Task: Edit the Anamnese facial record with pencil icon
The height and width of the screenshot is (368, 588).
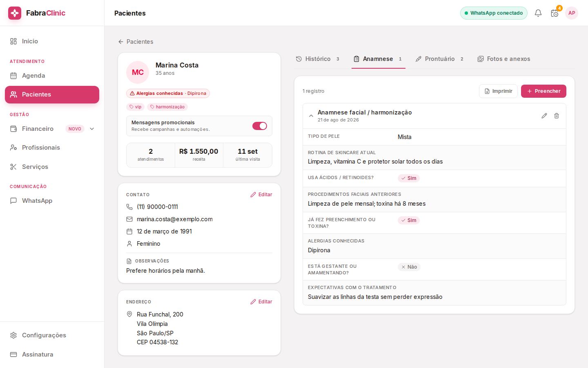Action: pyautogui.click(x=544, y=116)
